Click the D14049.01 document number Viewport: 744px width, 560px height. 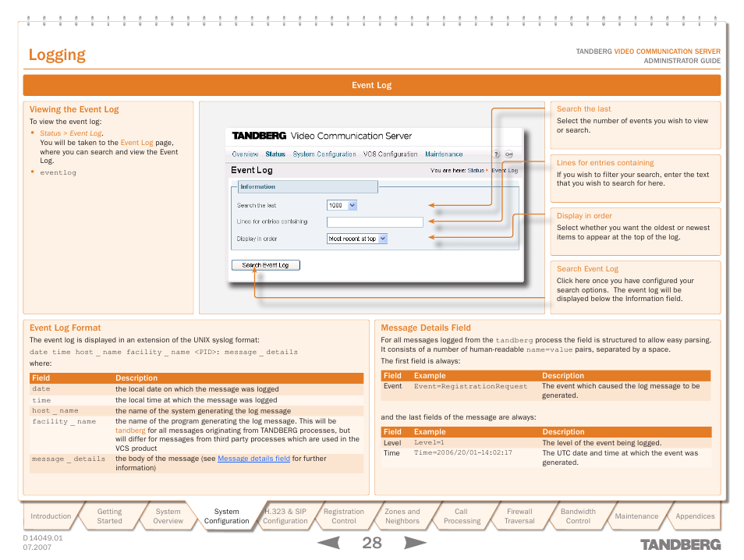pyautogui.click(x=43, y=537)
